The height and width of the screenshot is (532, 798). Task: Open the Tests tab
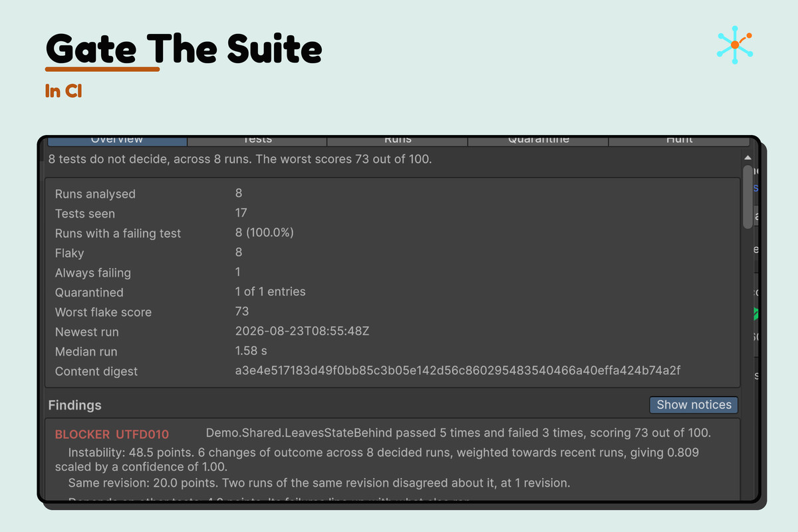point(257,141)
